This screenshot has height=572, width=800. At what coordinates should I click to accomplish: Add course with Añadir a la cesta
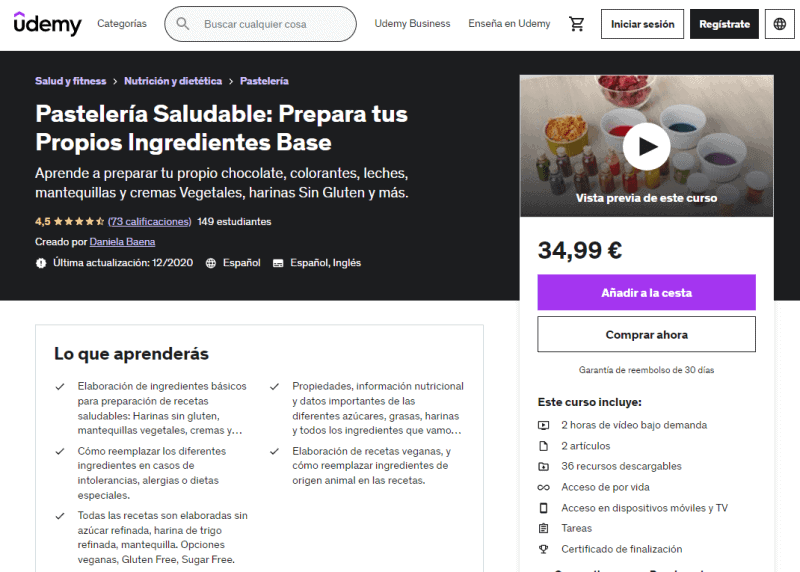646,292
